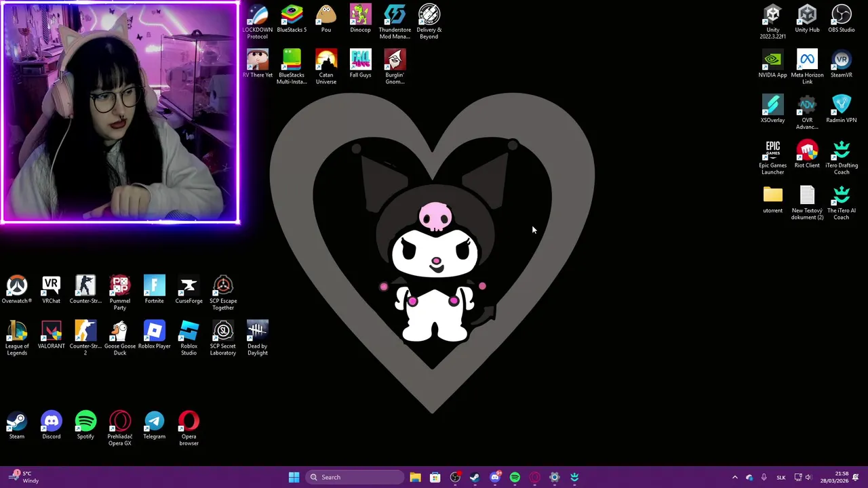Open the Counter-Strike 2 shortcut
868x488 pixels.
point(85,338)
